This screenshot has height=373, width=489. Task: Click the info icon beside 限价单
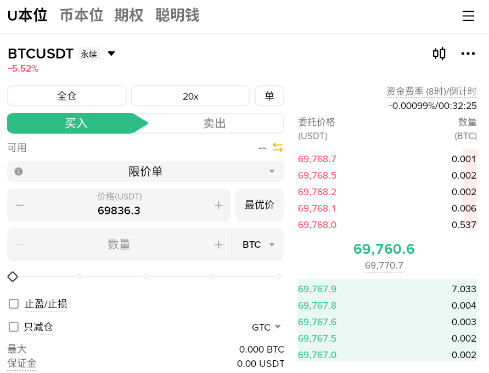tap(19, 171)
